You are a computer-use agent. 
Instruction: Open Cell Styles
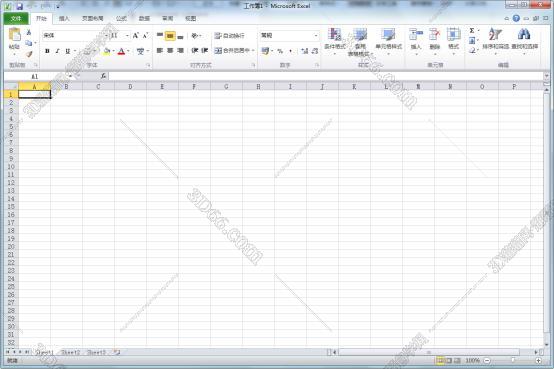tap(388, 41)
